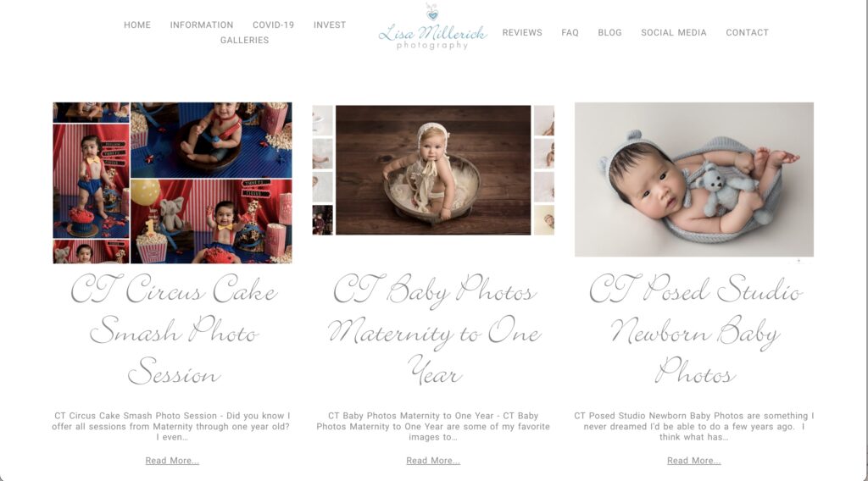Image resolution: width=868 pixels, height=481 pixels.
Task: Open the CT Baby Photos Maternity to One Year title
Action: [434, 330]
